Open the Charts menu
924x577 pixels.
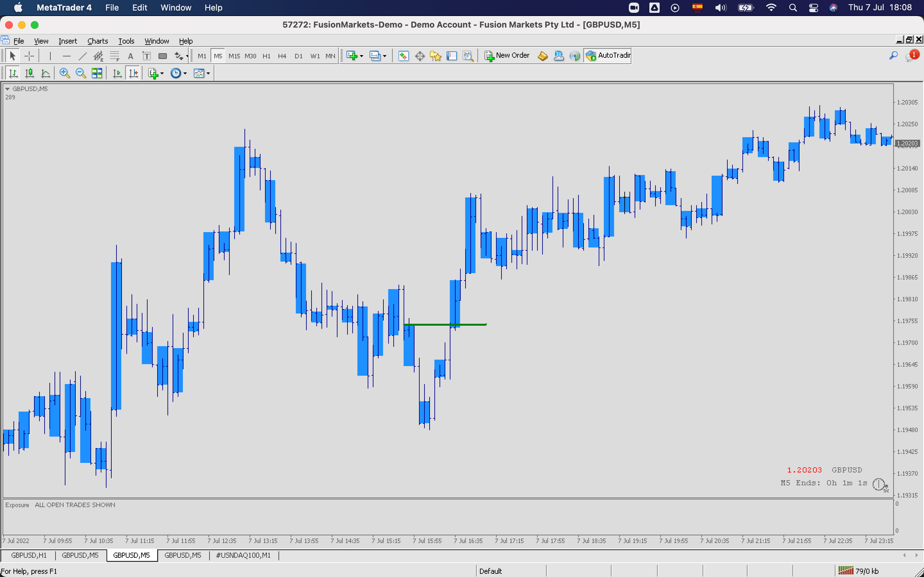point(97,41)
